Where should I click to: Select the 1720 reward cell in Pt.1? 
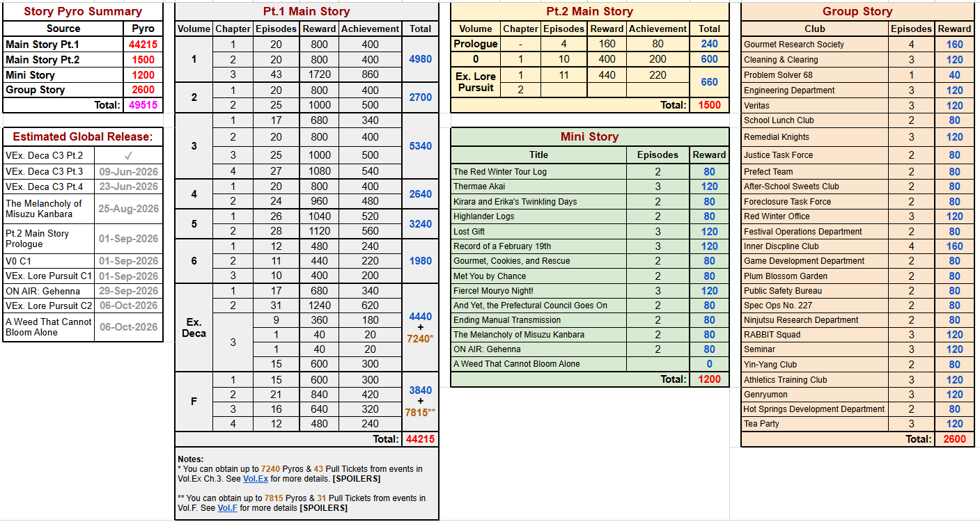319,74
